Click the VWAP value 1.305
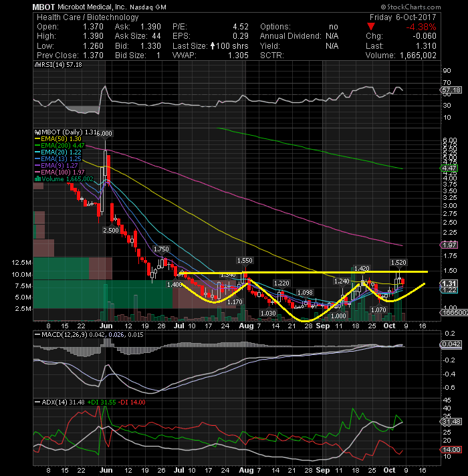The width and height of the screenshot is (468, 476). (238, 55)
